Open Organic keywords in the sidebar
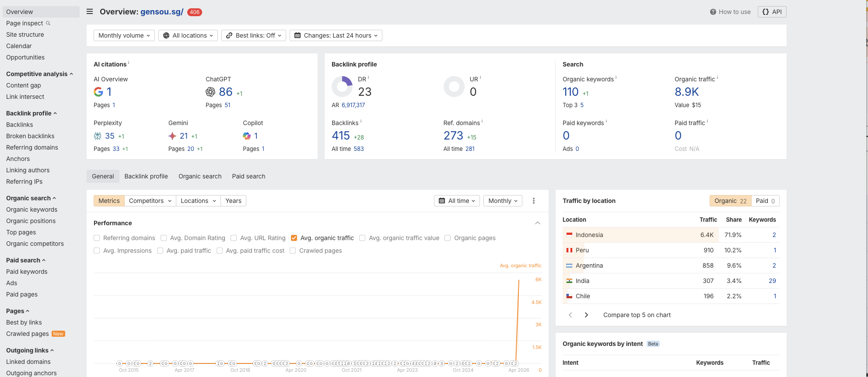This screenshot has width=868, height=377. (x=31, y=209)
